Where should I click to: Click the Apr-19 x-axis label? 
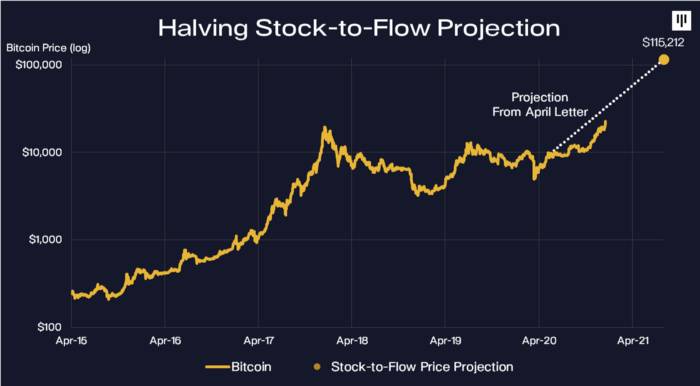point(446,341)
